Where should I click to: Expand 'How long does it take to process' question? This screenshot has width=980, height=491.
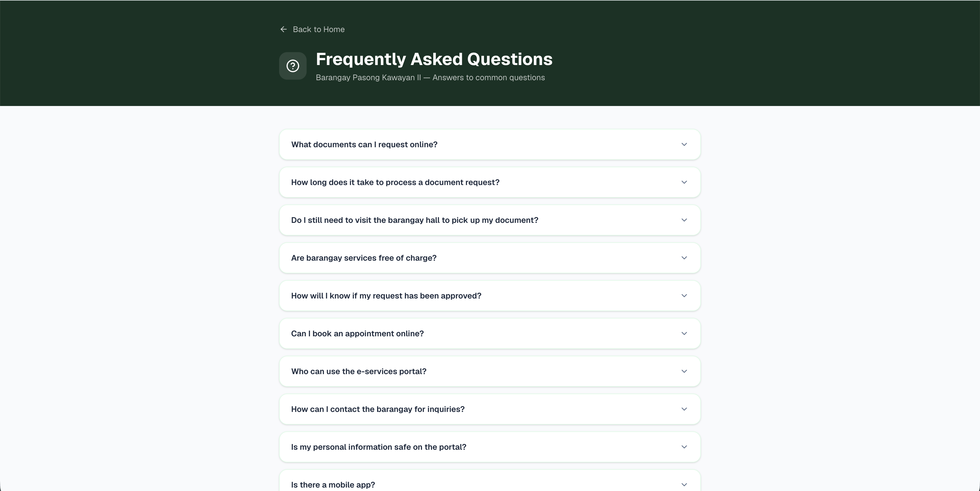(x=490, y=182)
